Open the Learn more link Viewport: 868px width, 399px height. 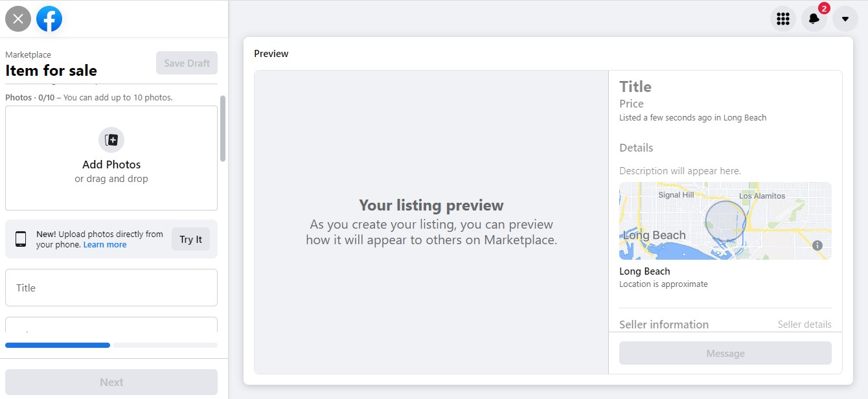(x=105, y=245)
